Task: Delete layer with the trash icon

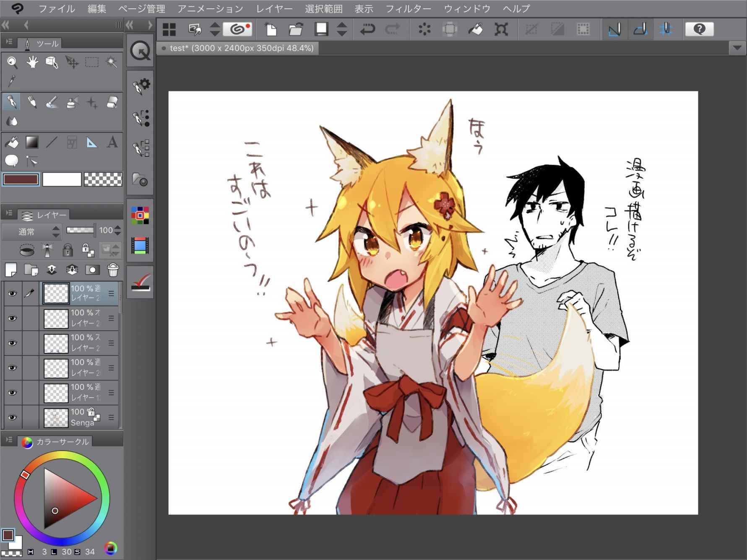Action: click(x=113, y=270)
